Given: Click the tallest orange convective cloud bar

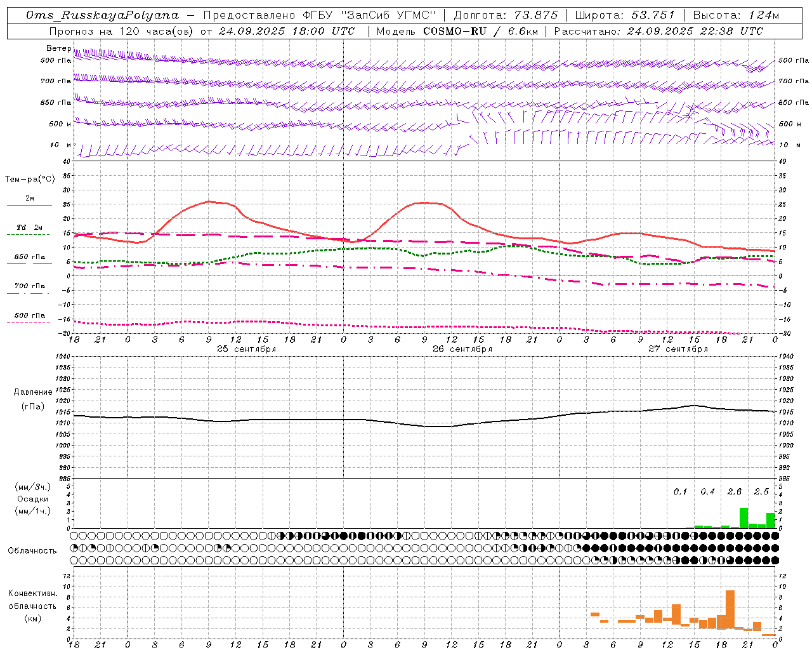Looking at the screenshot, I should (x=730, y=609).
